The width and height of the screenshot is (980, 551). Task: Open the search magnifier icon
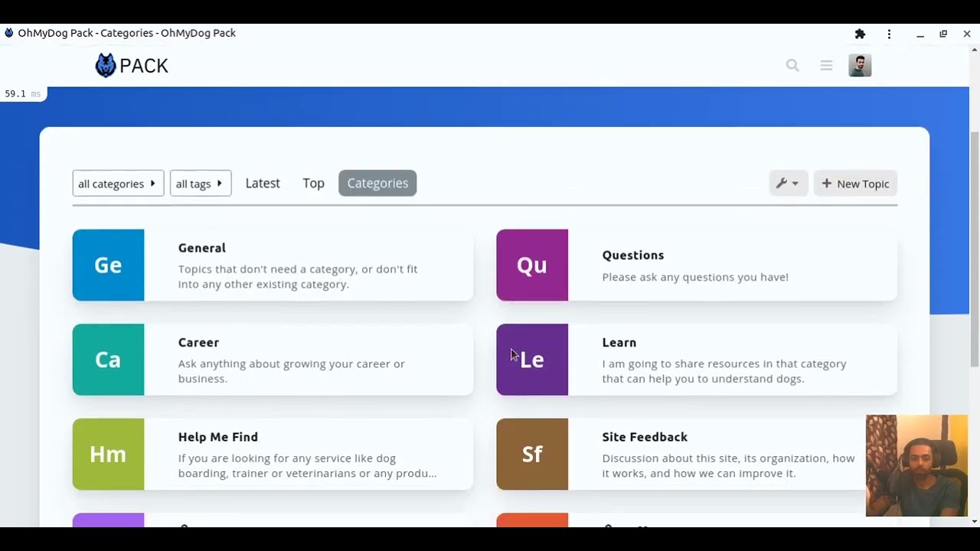tap(792, 66)
